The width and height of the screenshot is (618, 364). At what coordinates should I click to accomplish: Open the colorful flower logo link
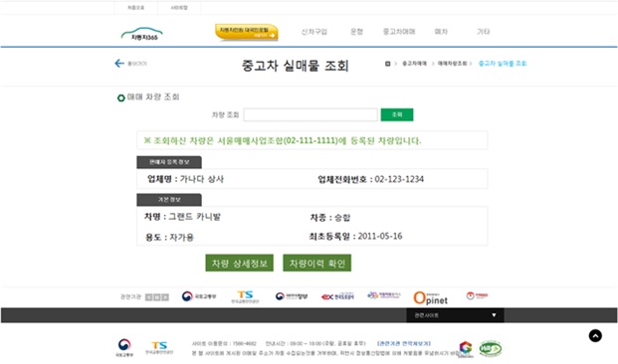[x=383, y=295]
